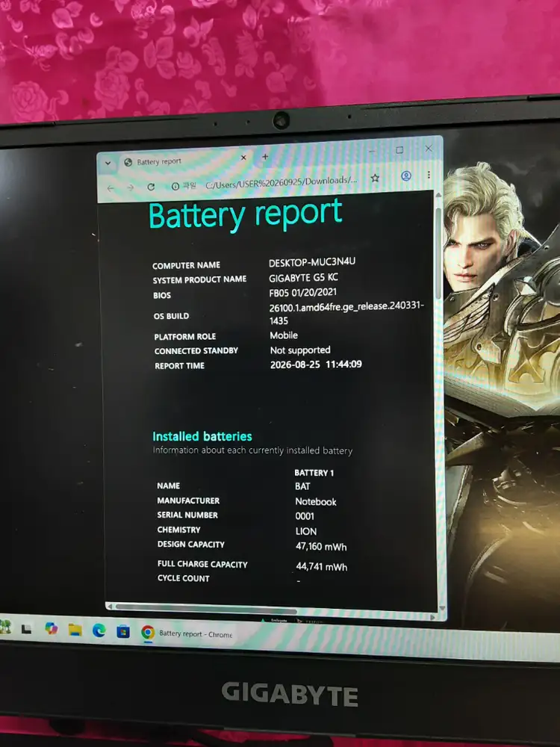Open Chrome's tab search dropdown arrow
Viewport: 560px width, 747px height.
[x=108, y=163]
